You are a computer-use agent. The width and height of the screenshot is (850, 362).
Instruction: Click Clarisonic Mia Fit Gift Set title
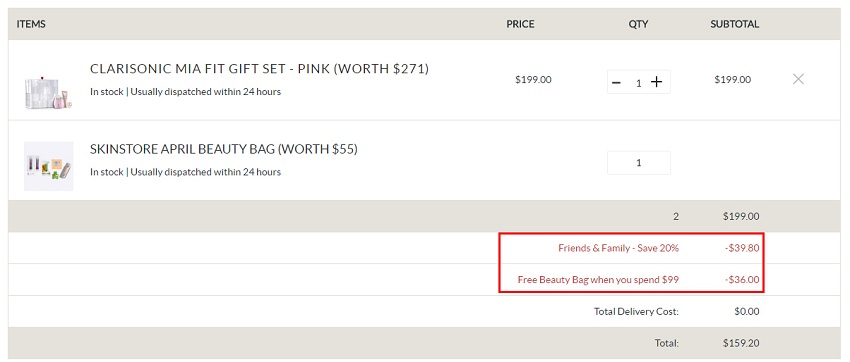pos(259,69)
